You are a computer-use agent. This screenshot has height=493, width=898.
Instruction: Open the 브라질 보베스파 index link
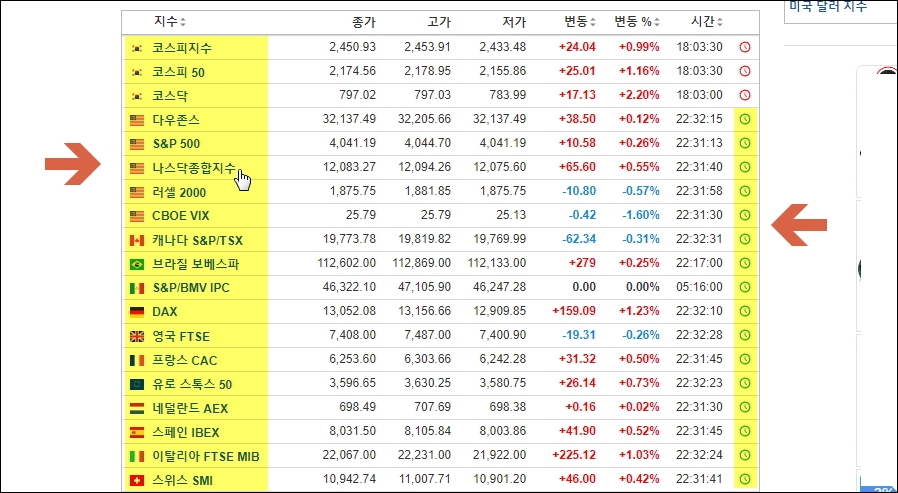[196, 265]
